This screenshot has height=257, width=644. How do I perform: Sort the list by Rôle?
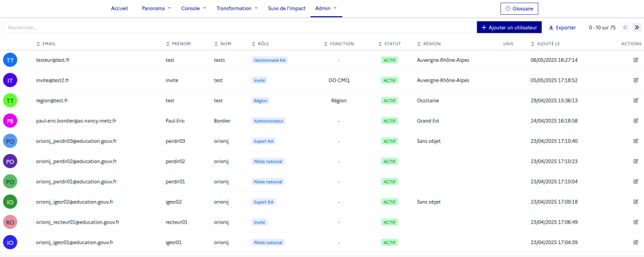pyautogui.click(x=260, y=44)
